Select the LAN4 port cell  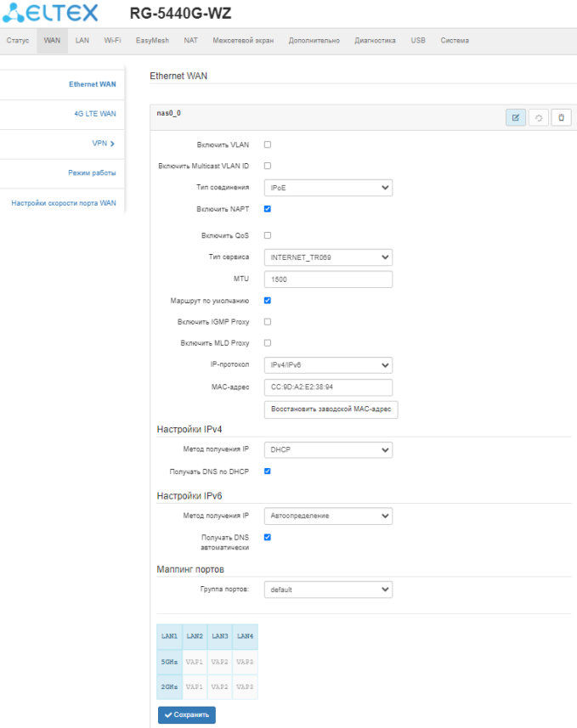(x=246, y=636)
